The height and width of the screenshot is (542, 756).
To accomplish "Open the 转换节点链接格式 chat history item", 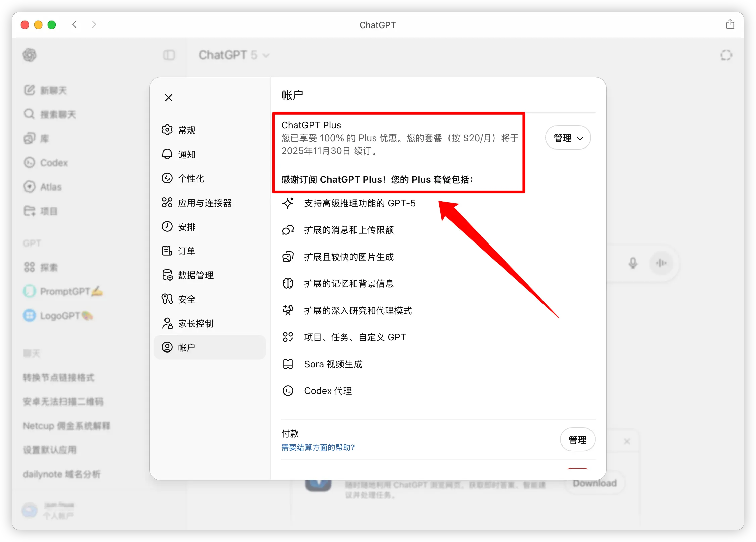I will point(59,377).
